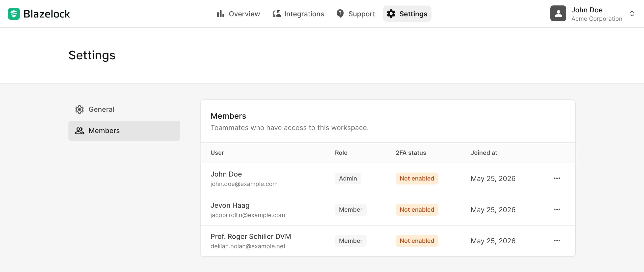
Task: Go to Integrations page
Action: [x=298, y=14]
